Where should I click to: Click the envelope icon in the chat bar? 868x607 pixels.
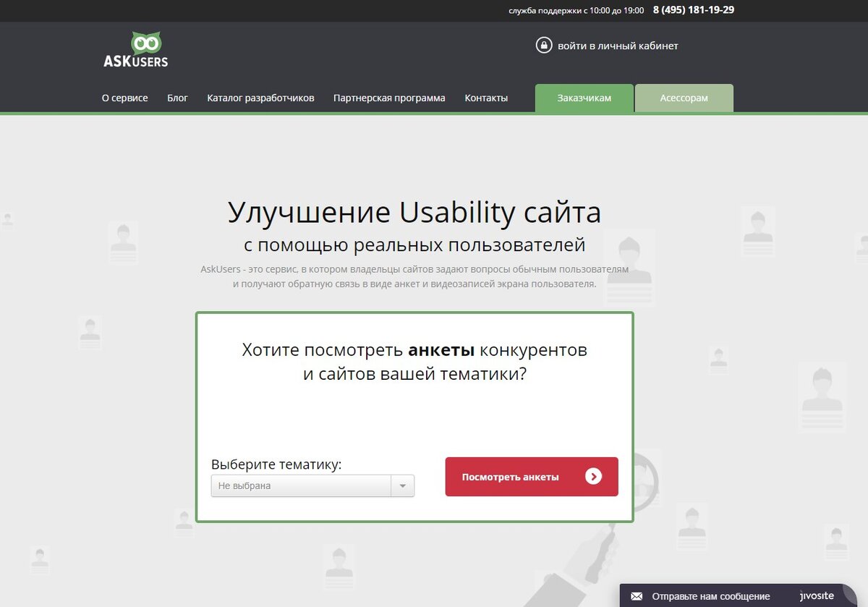(x=637, y=596)
